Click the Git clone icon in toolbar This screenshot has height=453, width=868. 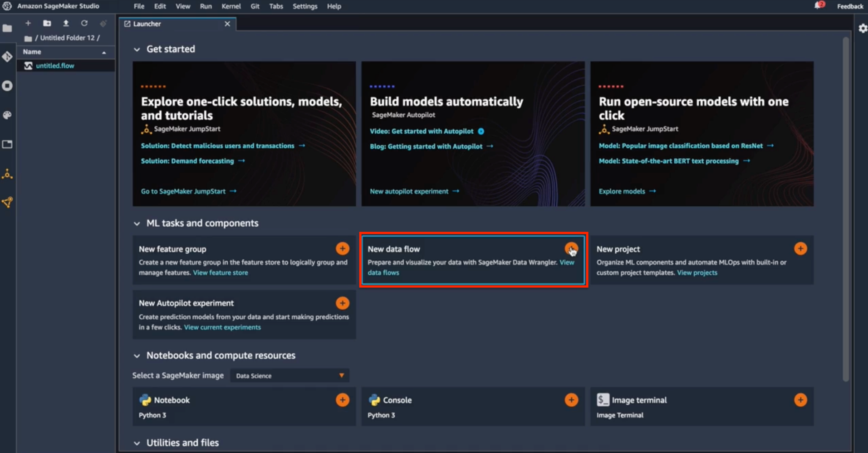[103, 23]
